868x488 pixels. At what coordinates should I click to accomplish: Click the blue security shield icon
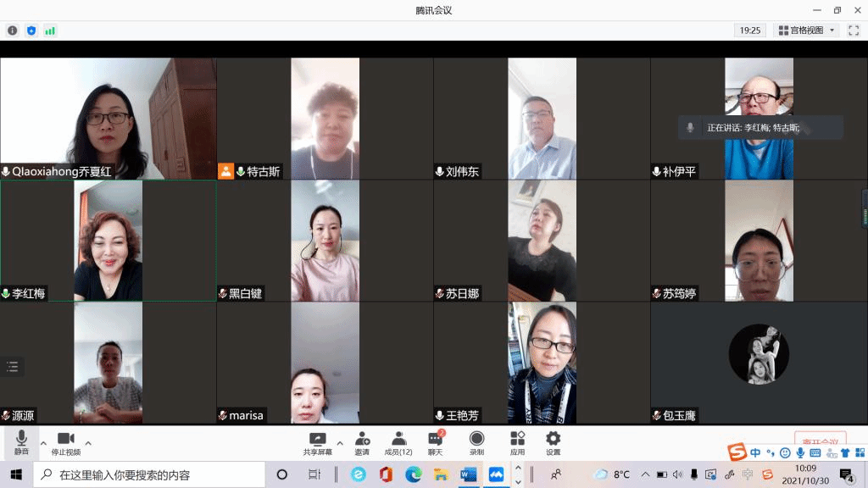coord(31,30)
